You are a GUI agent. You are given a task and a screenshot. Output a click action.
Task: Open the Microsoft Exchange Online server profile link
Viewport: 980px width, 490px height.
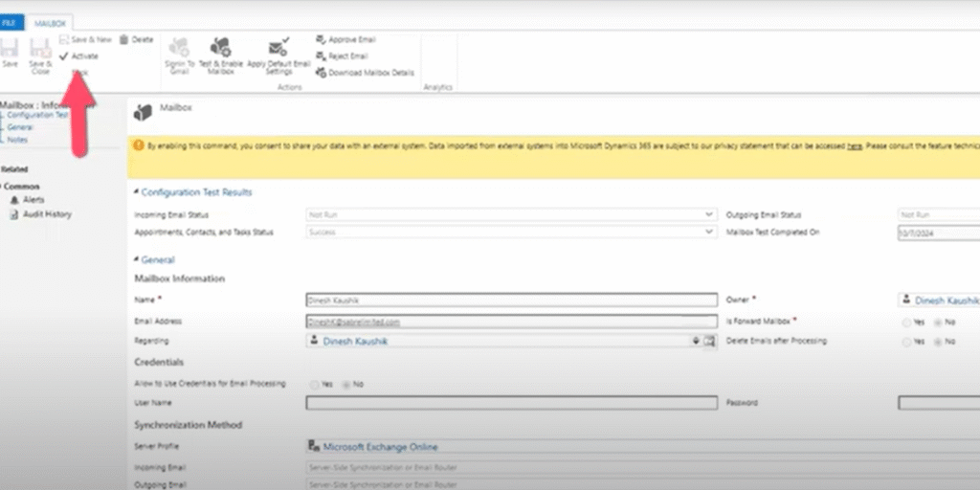(380, 446)
